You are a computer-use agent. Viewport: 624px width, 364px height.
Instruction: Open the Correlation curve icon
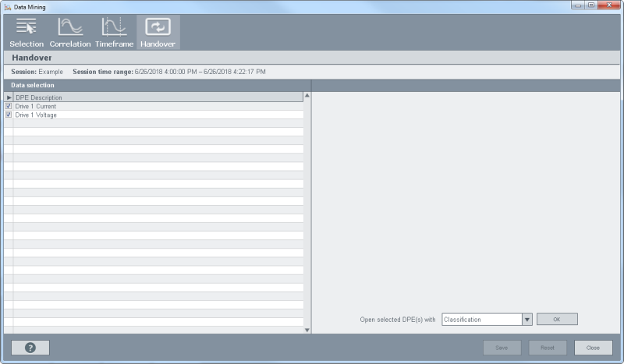click(70, 27)
